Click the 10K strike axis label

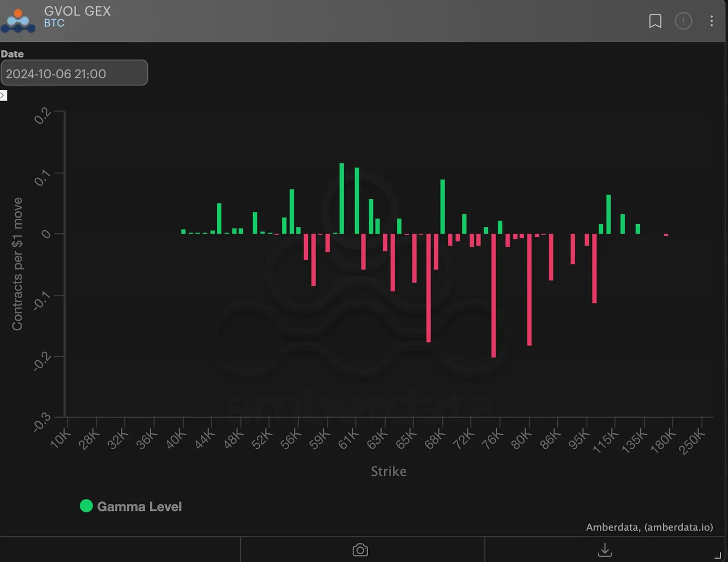(60, 438)
